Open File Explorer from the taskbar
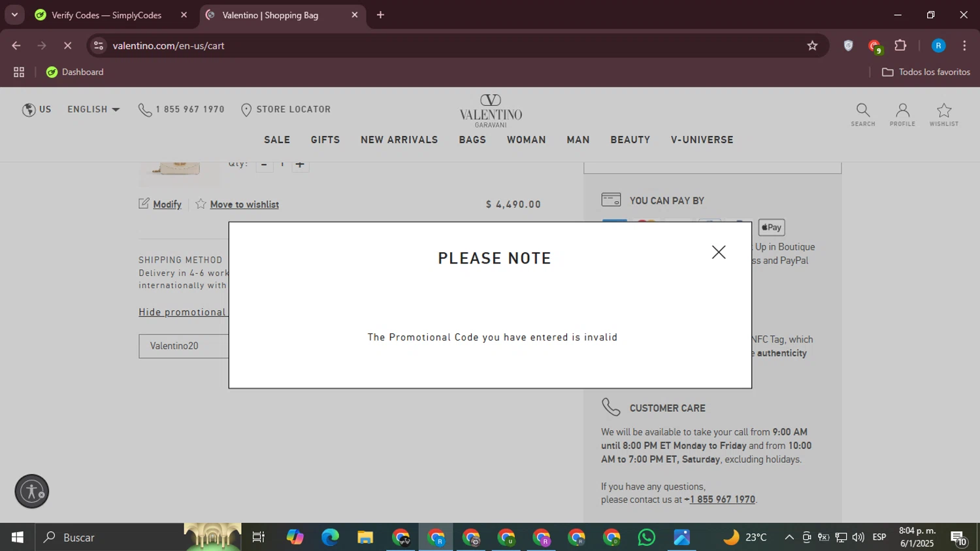The image size is (980, 551). tap(365, 537)
